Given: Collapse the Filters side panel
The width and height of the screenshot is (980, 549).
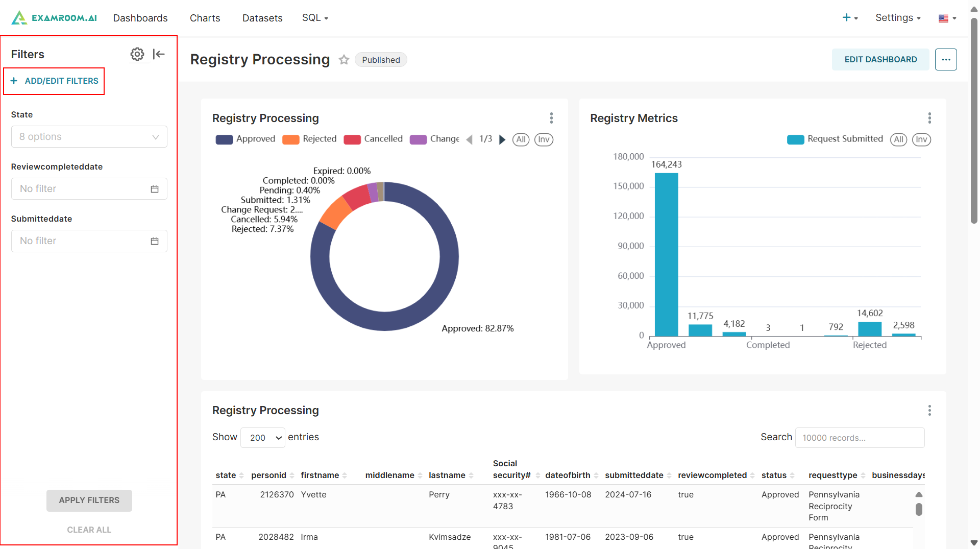Looking at the screenshot, I should (159, 54).
